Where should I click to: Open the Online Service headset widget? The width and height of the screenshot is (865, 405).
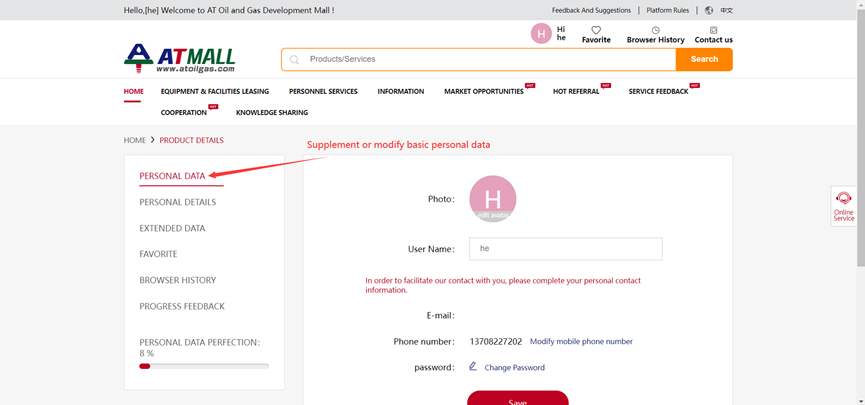843,204
